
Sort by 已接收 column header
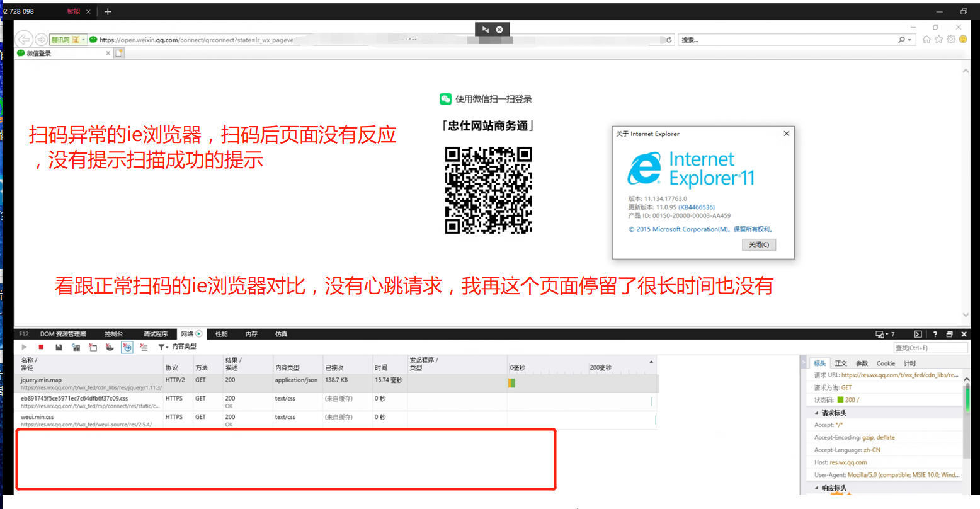347,364
